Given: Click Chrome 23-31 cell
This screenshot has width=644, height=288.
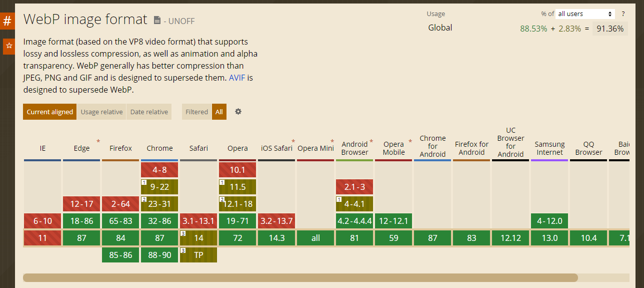Looking at the screenshot, I should (159, 204).
